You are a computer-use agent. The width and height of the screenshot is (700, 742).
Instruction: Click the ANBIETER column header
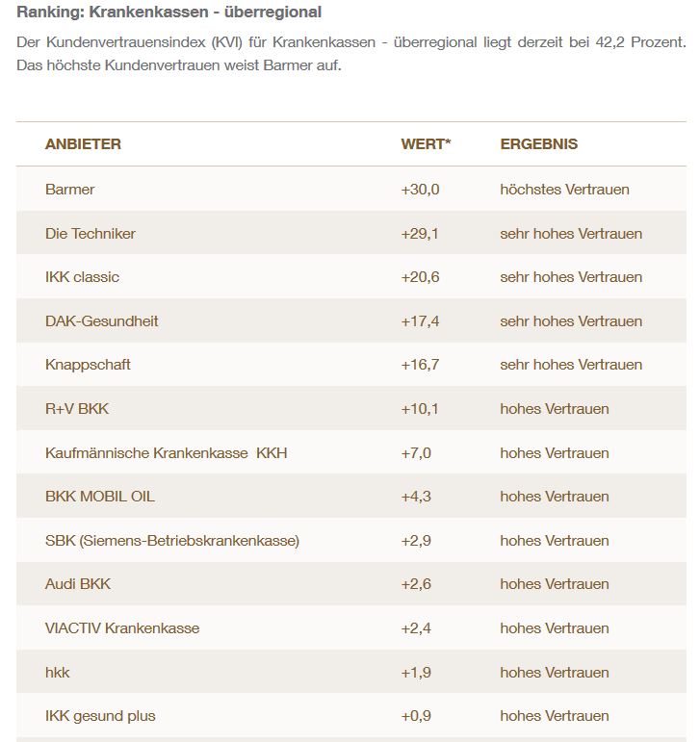click(x=83, y=144)
